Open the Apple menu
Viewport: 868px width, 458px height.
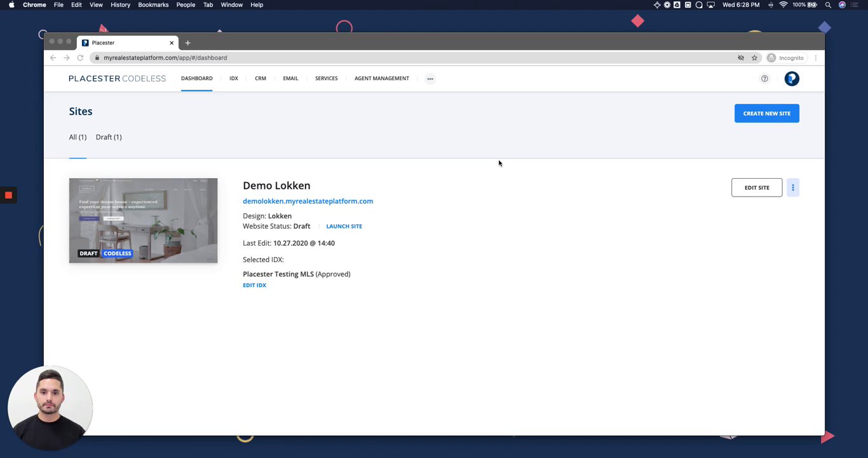pos(11,4)
